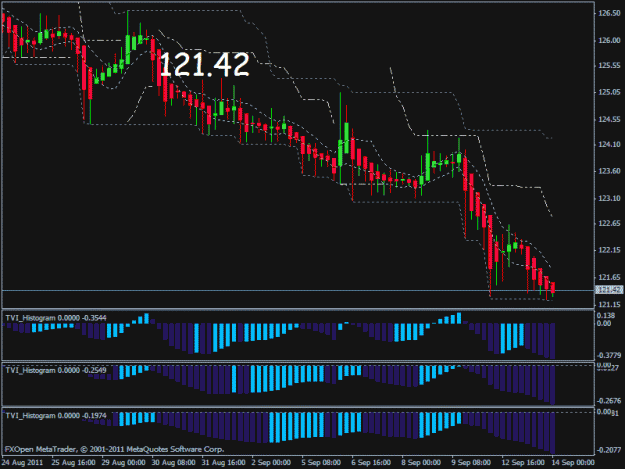Click the 121.15 price axis label
The width and height of the screenshot is (625, 469).
coord(609,304)
